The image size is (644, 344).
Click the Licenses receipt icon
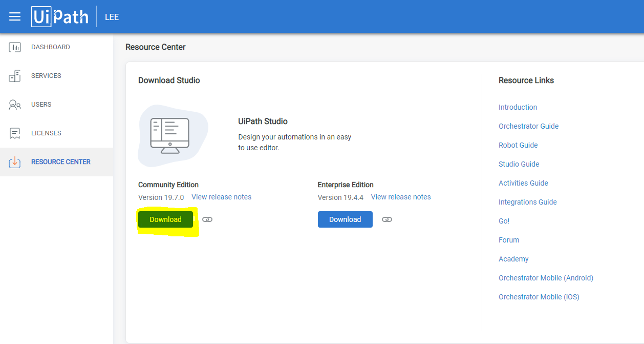pyautogui.click(x=15, y=133)
